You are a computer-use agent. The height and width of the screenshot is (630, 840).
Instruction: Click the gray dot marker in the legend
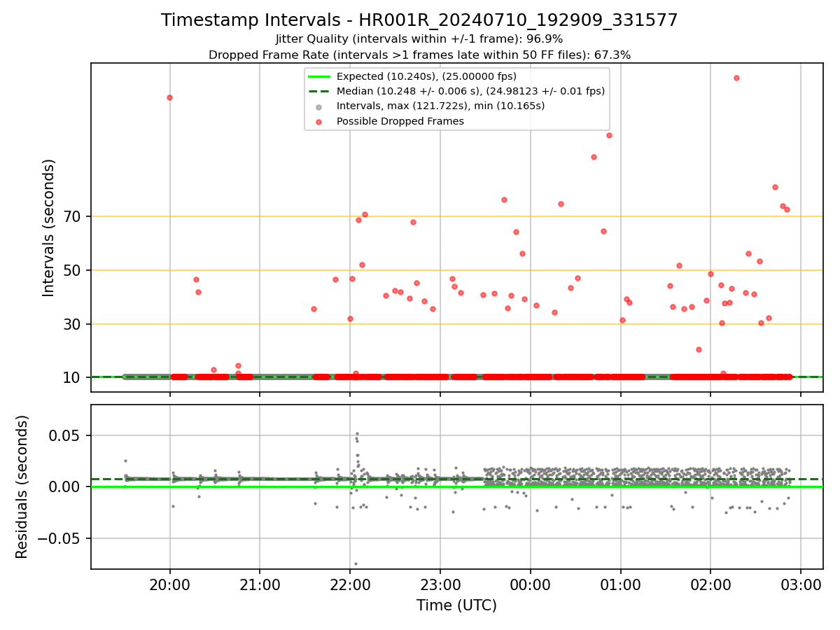[x=319, y=107]
